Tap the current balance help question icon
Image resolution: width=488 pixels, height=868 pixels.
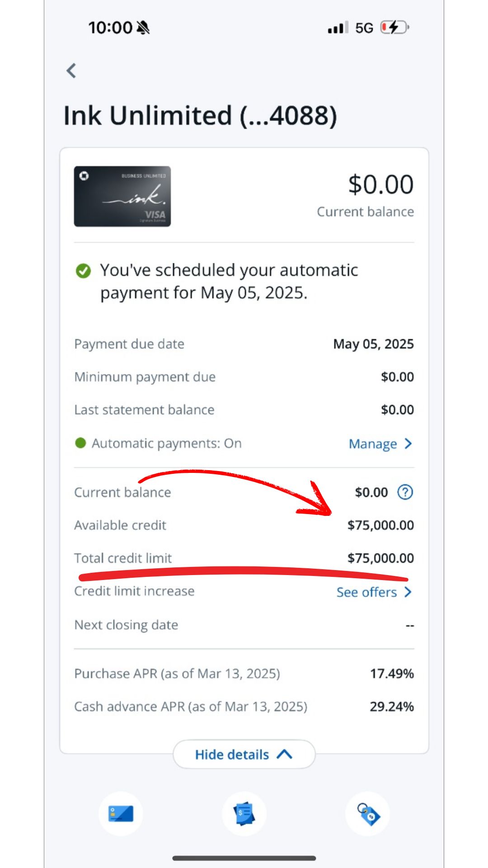click(405, 492)
